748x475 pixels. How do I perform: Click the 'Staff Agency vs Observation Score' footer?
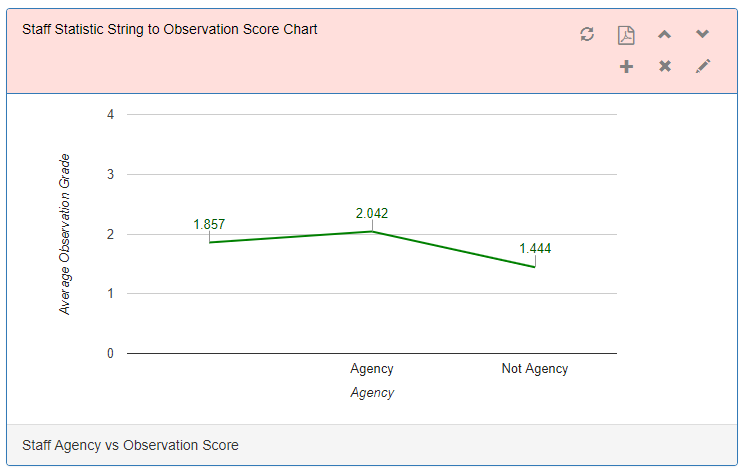tap(130, 445)
